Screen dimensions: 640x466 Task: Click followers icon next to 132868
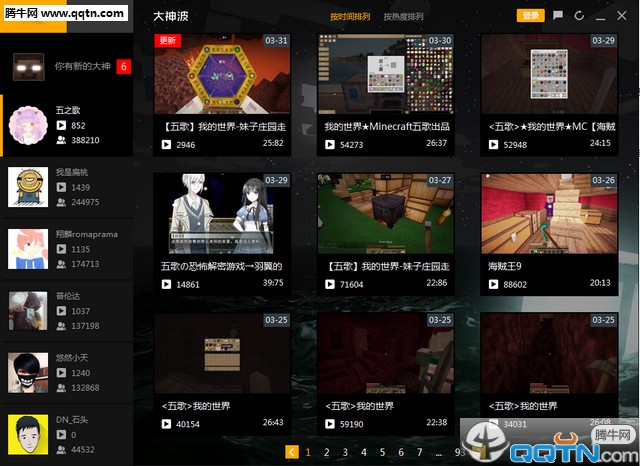coord(61,388)
